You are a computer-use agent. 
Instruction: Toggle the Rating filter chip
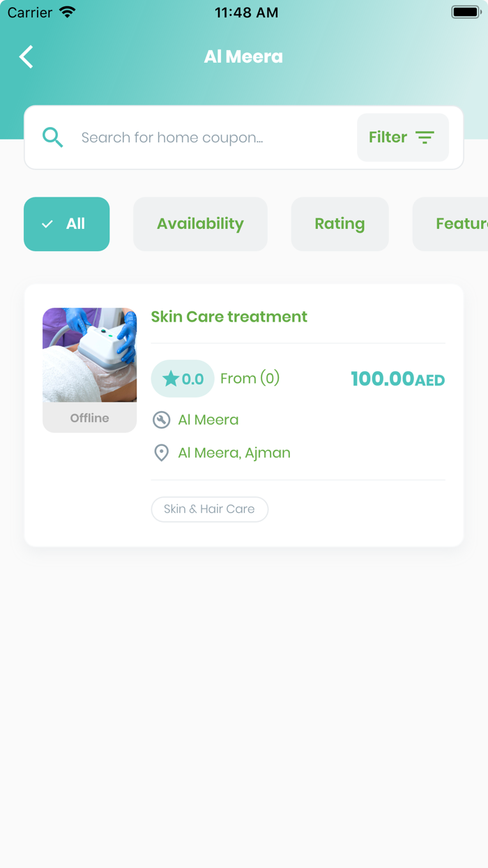point(340,223)
